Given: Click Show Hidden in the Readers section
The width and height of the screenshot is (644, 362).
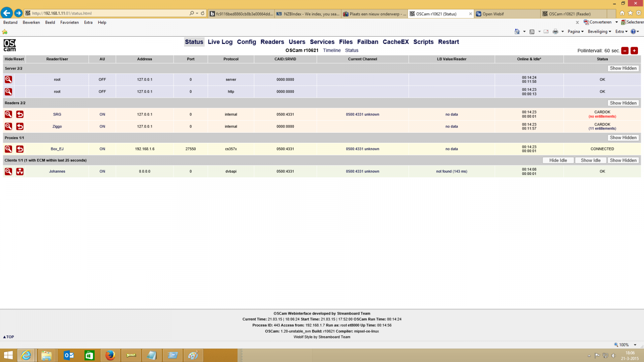Looking at the screenshot, I should (623, 103).
